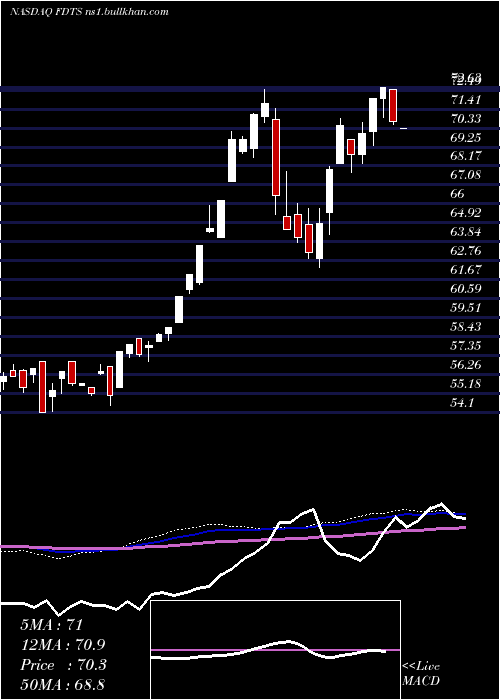This screenshot has height=700, width=500.
Task: Click the 50MA : 68.8 readout
Action: point(63,684)
